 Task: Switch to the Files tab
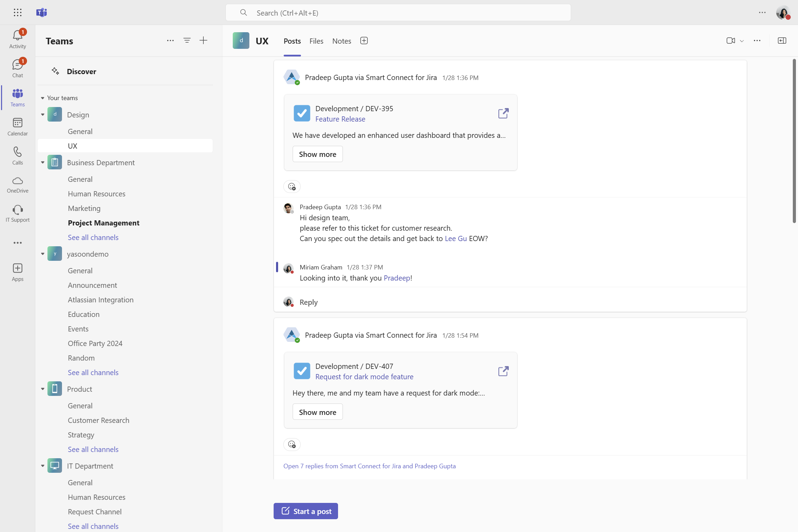[x=316, y=41]
